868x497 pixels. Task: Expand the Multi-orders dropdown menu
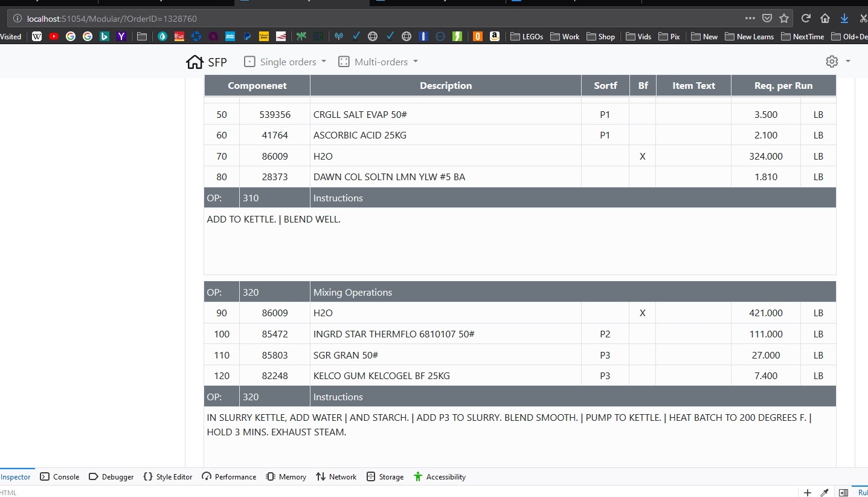tap(378, 62)
